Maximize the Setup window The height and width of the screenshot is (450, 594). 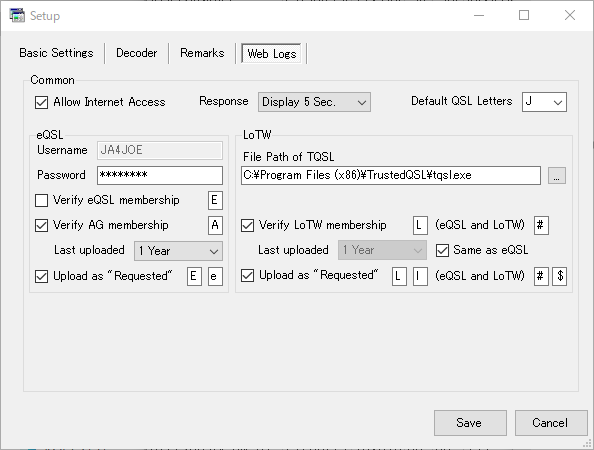(x=524, y=16)
